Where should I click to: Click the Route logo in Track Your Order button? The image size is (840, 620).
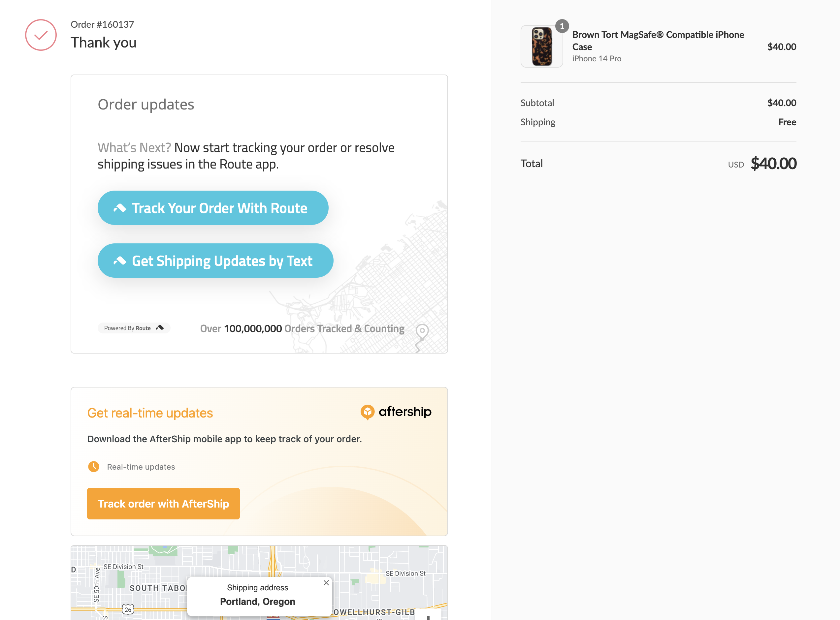(x=120, y=208)
